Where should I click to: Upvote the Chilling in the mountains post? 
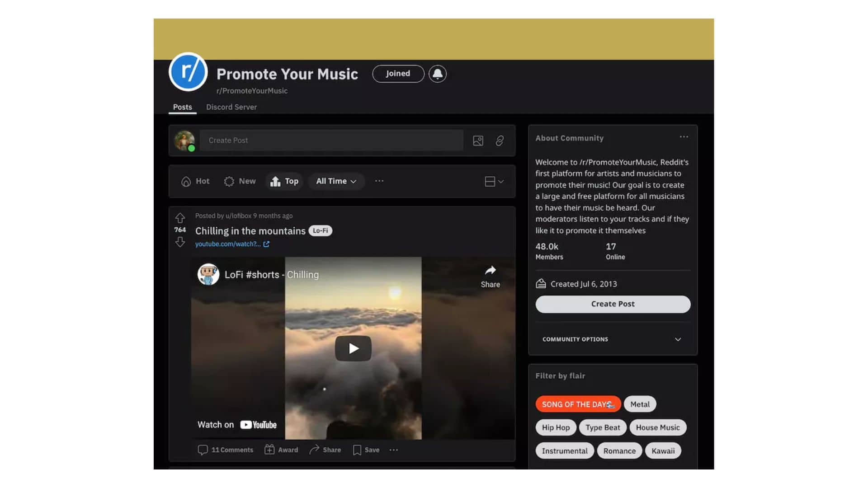click(x=180, y=218)
